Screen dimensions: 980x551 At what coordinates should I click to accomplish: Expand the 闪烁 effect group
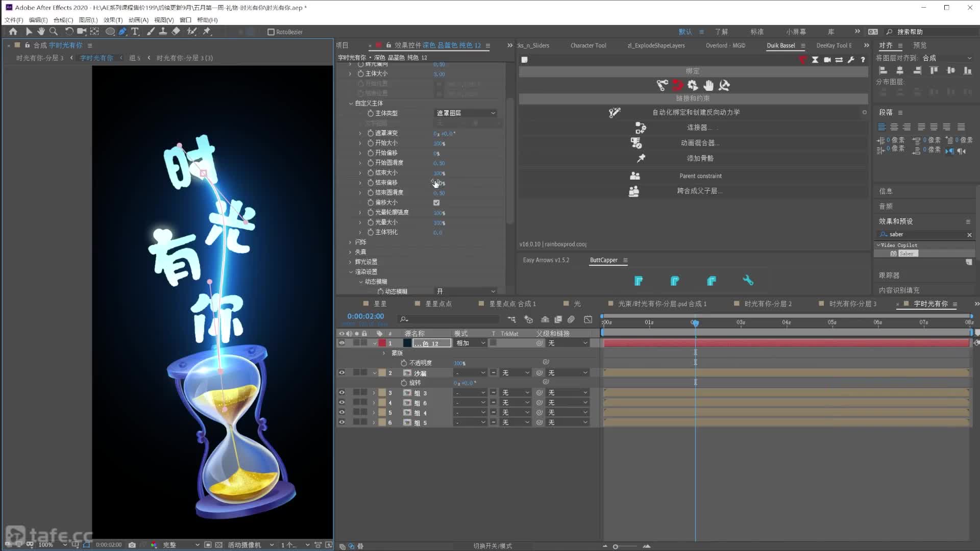tap(350, 242)
